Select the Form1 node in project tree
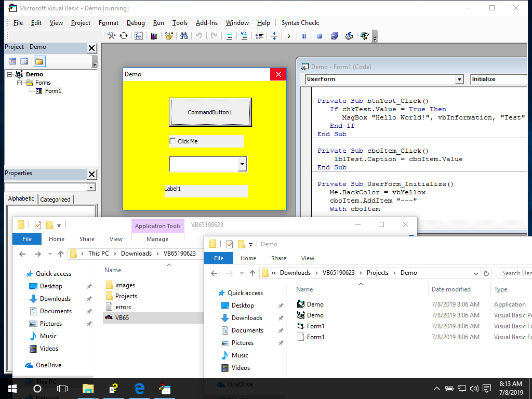532x399 pixels. 53,91
